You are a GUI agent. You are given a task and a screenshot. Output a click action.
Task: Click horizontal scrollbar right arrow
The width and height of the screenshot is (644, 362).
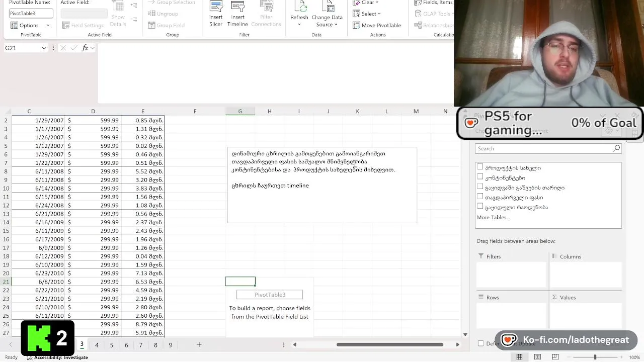(x=457, y=344)
